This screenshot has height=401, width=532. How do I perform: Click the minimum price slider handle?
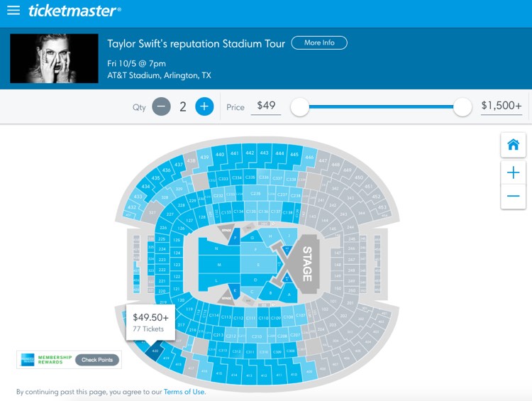[299, 107]
